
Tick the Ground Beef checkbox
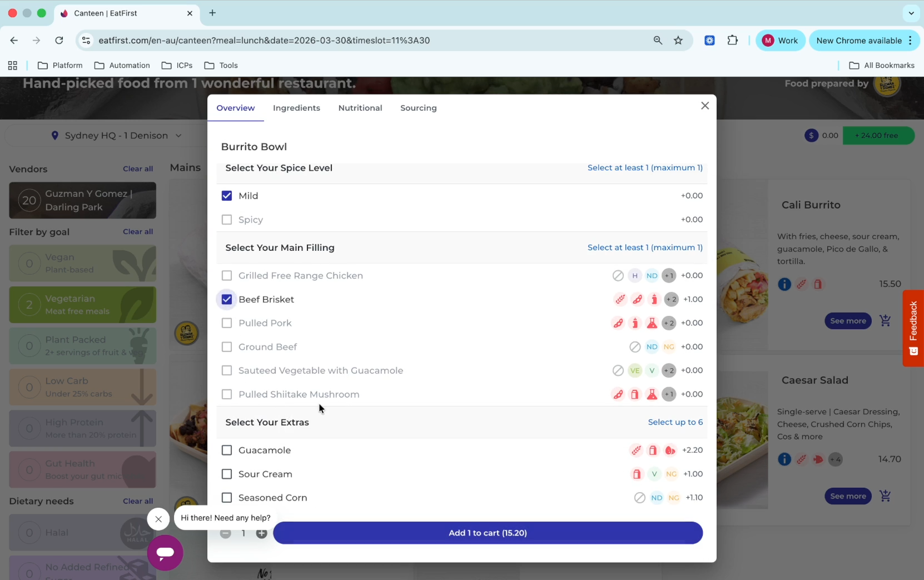tap(226, 347)
